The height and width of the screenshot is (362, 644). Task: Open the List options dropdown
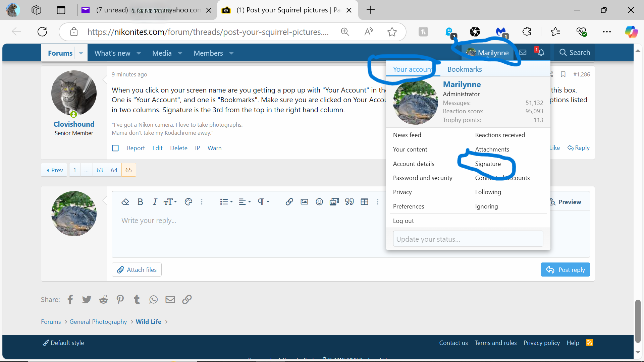click(226, 202)
